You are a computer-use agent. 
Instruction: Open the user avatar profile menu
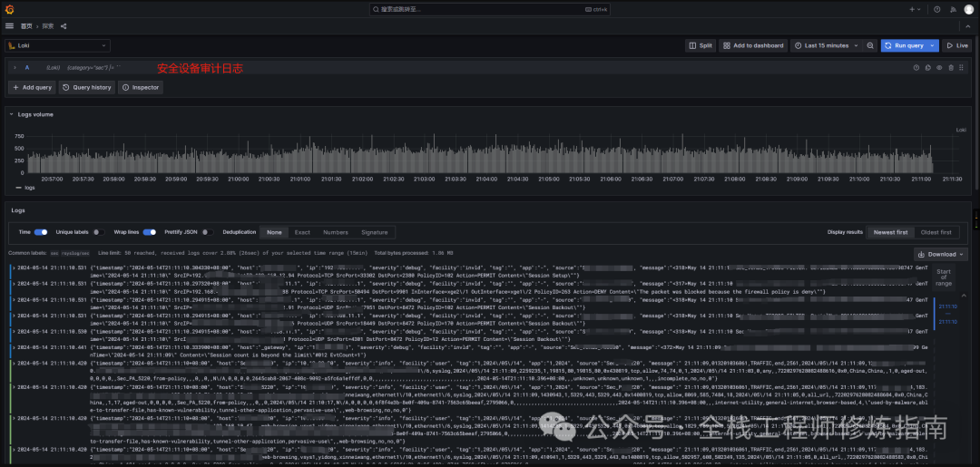pos(968,9)
